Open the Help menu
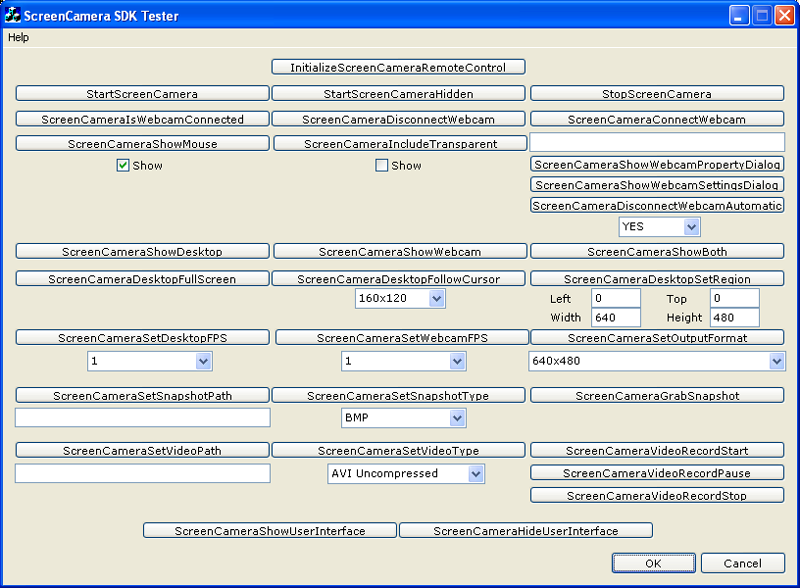This screenshot has height=588, width=800. [17, 37]
